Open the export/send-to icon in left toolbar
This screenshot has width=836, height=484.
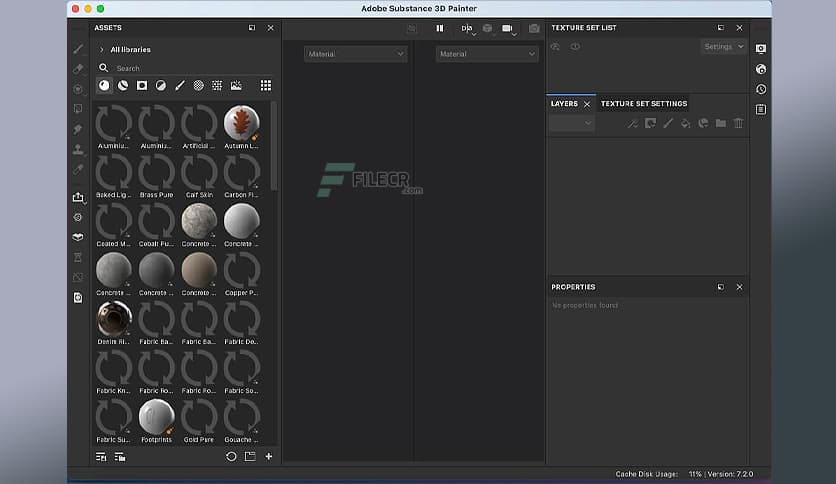pyautogui.click(x=78, y=197)
